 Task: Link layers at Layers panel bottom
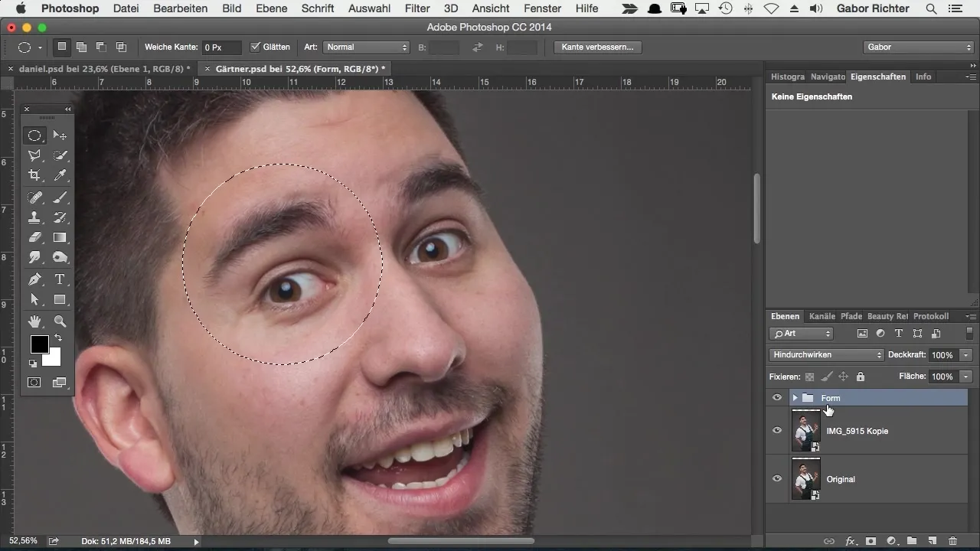coord(829,541)
